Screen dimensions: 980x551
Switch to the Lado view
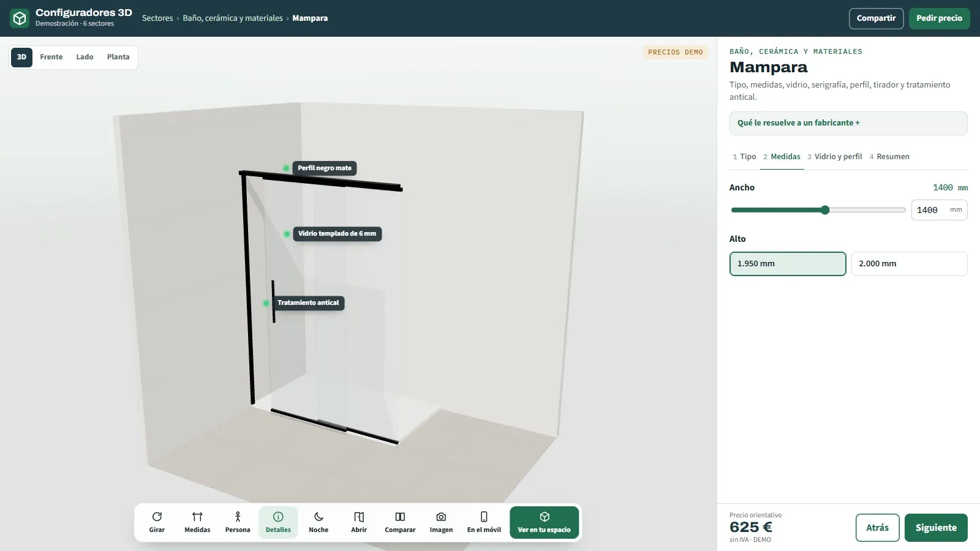pos(85,57)
